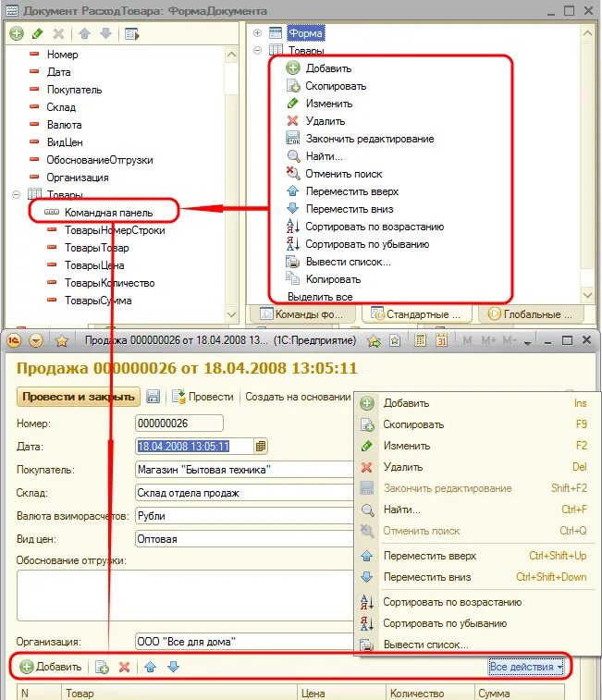Screen dimensions: 602x700
Task: Click the favorites star icon in Продажа title bar
Action: (x=62, y=340)
